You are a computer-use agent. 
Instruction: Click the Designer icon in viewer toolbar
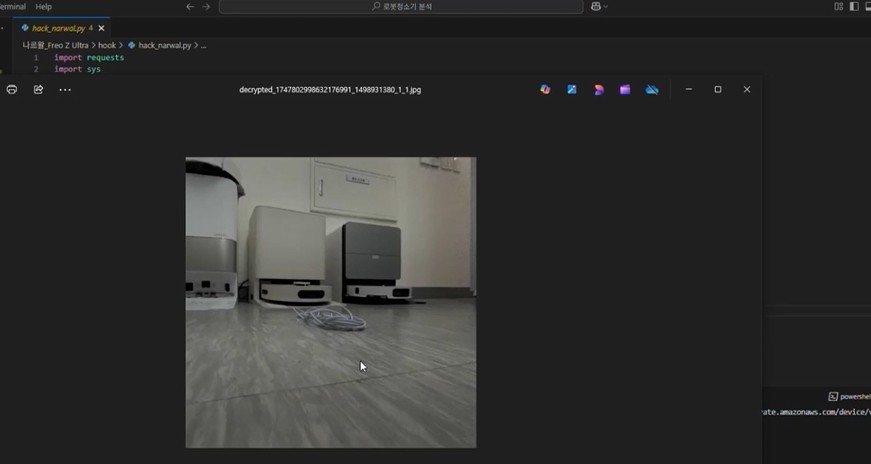pos(599,89)
